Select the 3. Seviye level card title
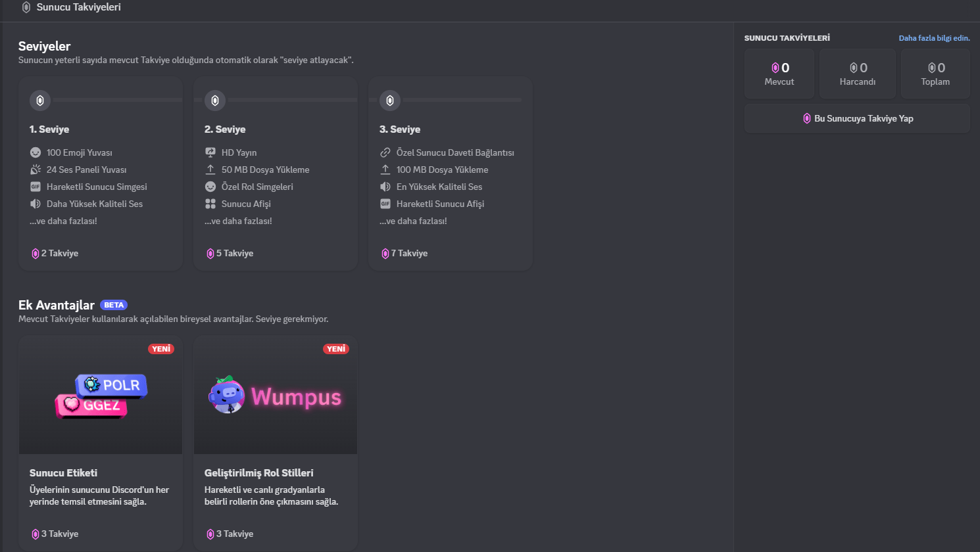This screenshot has height=552, width=980. click(400, 129)
